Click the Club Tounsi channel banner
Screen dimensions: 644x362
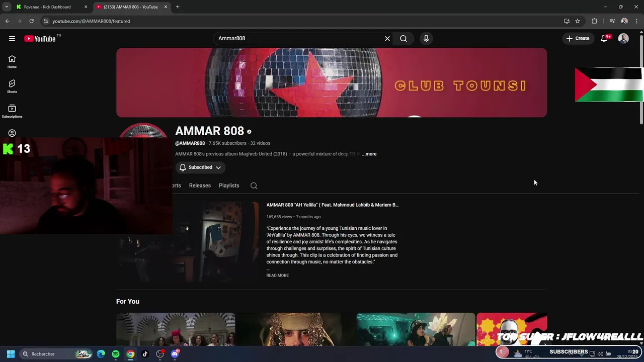332,83
